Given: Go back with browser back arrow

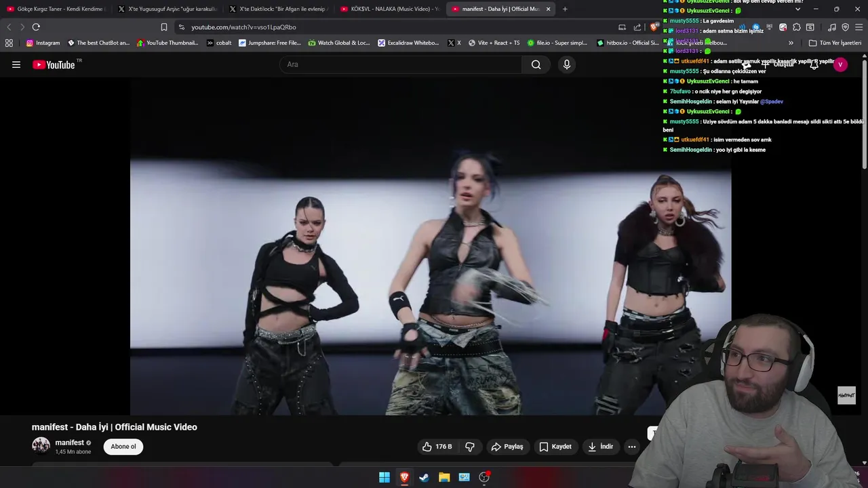Looking at the screenshot, I should (9, 27).
